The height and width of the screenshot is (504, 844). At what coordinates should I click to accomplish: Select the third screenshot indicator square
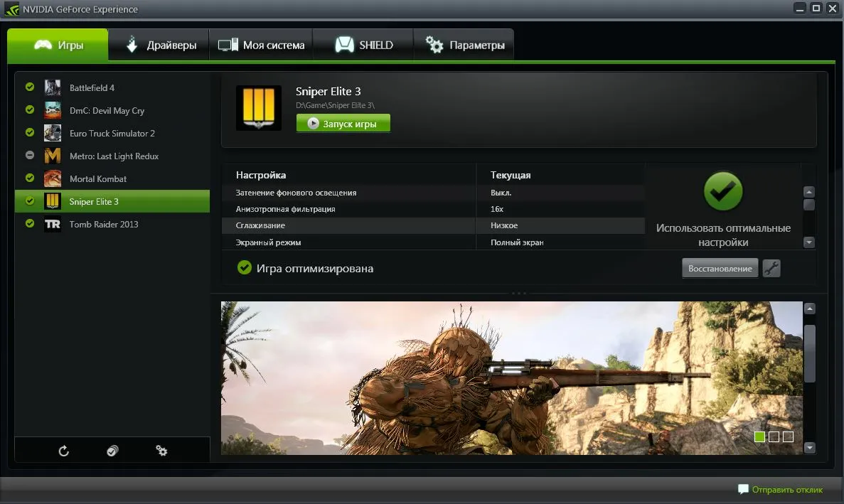tap(788, 436)
